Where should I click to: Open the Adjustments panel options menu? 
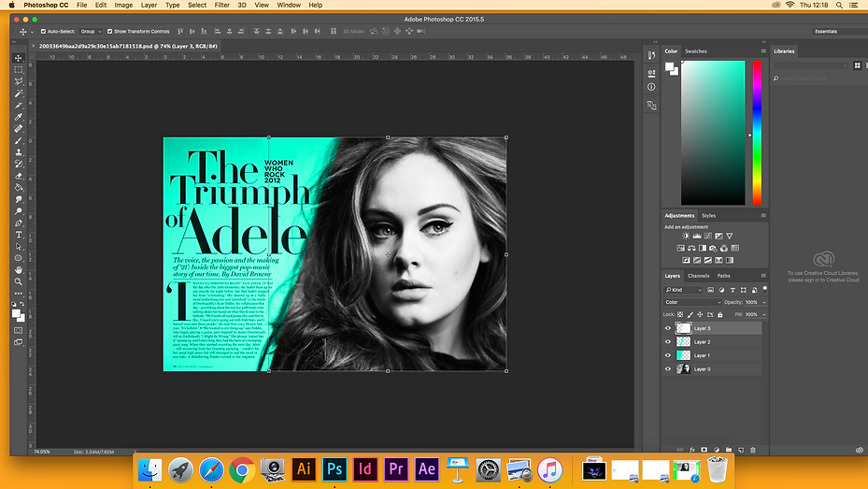coord(763,215)
